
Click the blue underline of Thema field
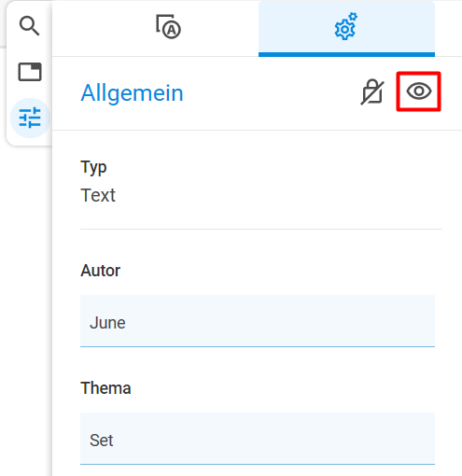[x=258, y=464]
